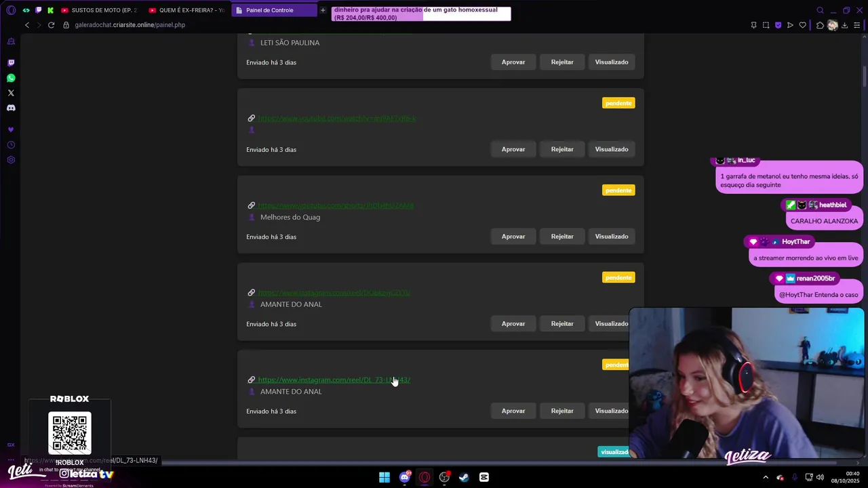Go forward to next page
Viewport: 868px width, 488px height.
pos(39,25)
